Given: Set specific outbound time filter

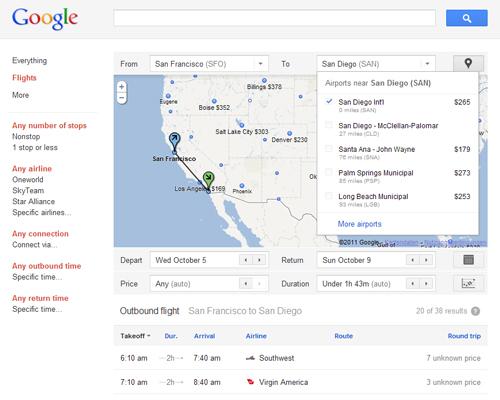Looking at the screenshot, I should pos(37,277).
